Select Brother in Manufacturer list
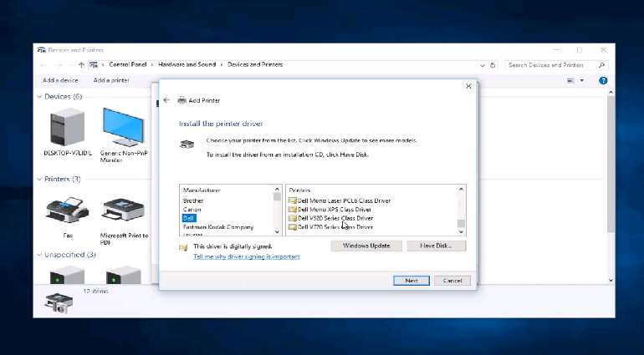Viewport: 644px width, 355px height. (x=193, y=200)
